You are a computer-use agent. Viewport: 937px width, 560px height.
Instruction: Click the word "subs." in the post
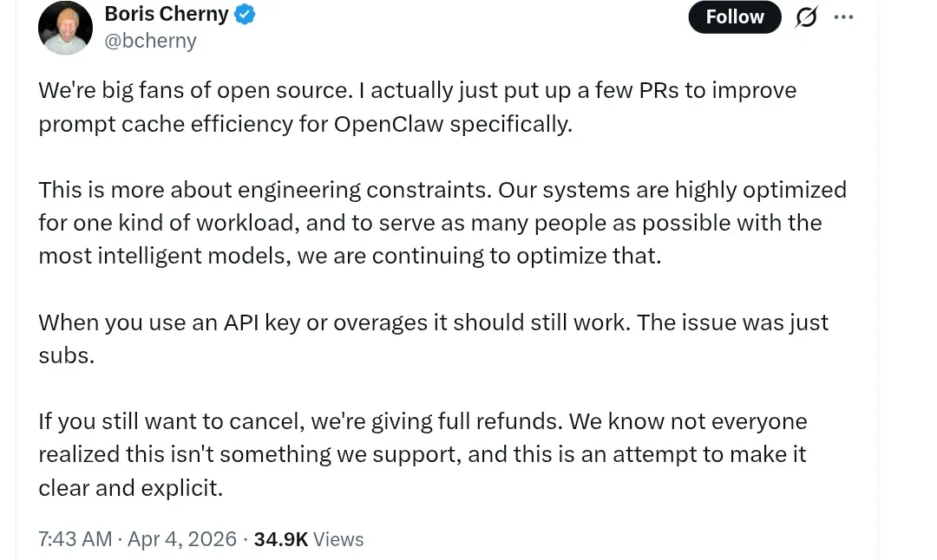(66, 355)
